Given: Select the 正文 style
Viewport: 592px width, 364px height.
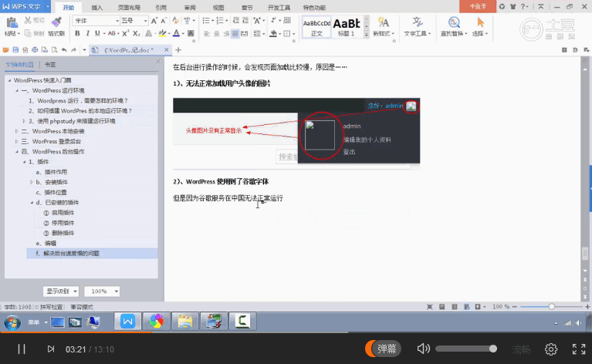Looking at the screenshot, I should pyautogui.click(x=316, y=27).
